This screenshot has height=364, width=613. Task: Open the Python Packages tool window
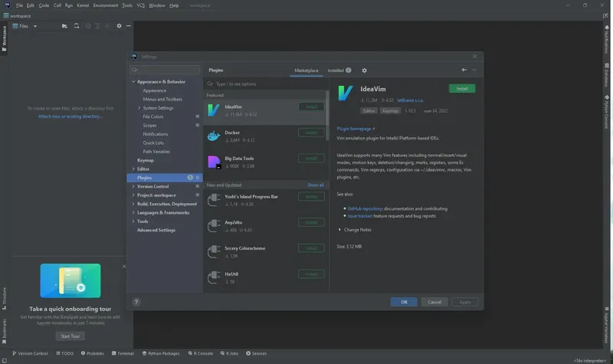coord(161,353)
